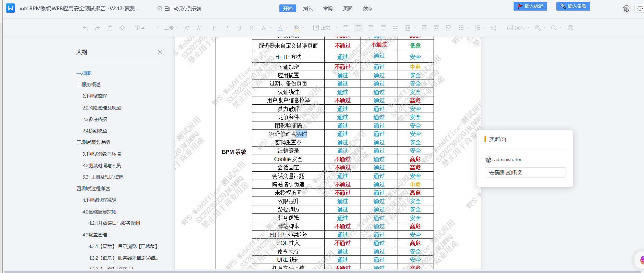
Task: Open the bullet list style dropdown
Action: point(468,28)
